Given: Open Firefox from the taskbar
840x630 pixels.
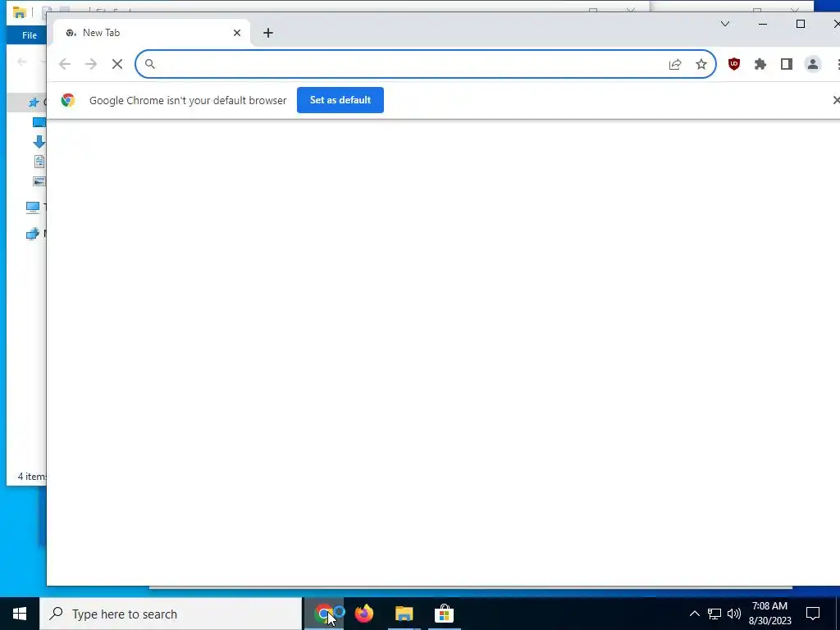Looking at the screenshot, I should 364,614.
